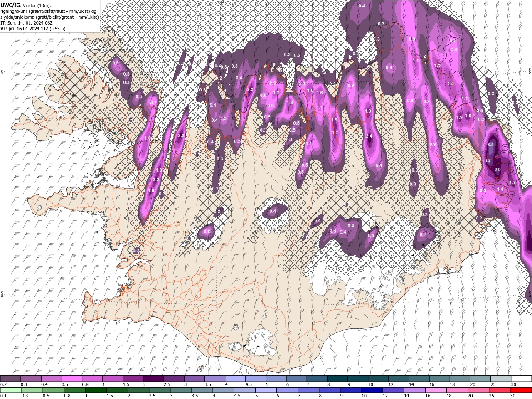Click the light green 0.3 rain-scale swatch

coord(32,390)
